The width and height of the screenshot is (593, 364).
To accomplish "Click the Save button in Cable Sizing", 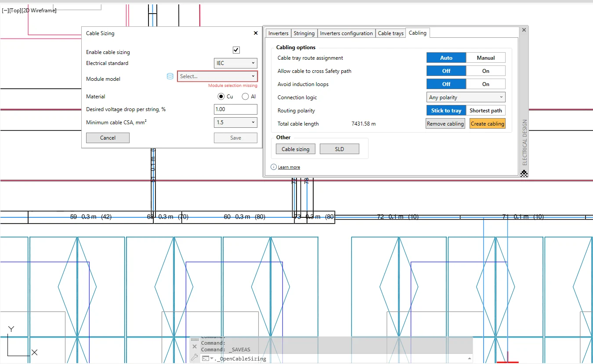I will tap(235, 138).
